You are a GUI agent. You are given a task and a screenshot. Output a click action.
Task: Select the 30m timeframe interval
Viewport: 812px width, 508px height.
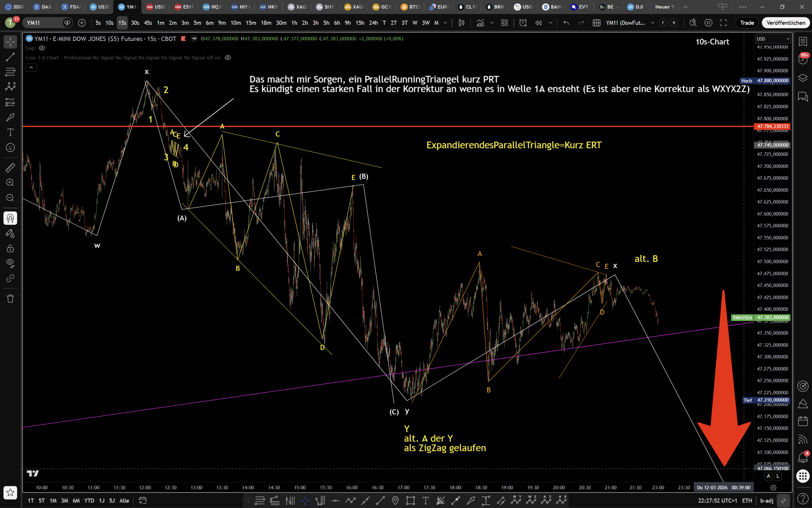[281, 23]
